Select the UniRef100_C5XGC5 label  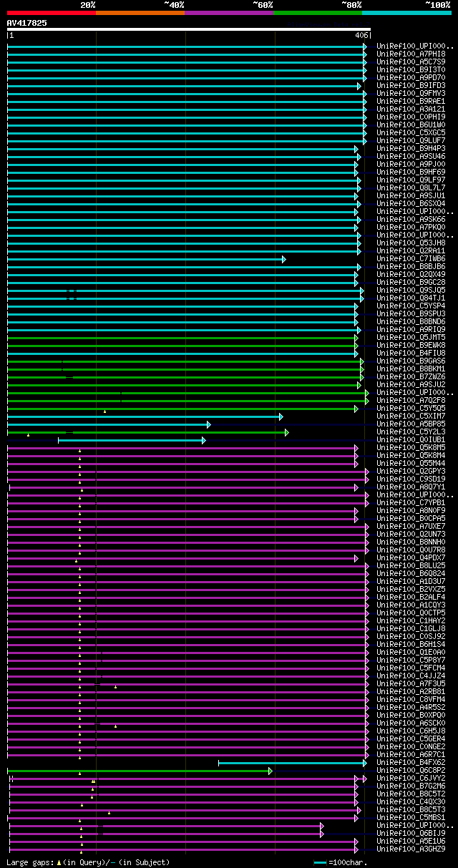411,132
